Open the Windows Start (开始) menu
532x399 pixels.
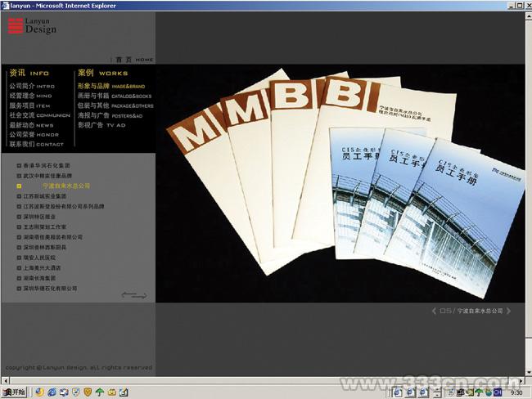pyautogui.click(x=14, y=392)
